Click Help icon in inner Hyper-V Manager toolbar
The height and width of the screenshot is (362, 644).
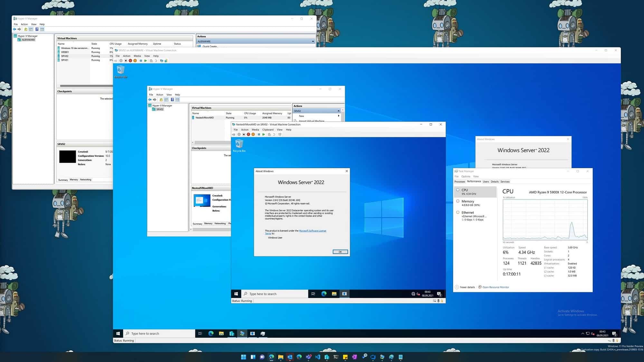pos(172,100)
